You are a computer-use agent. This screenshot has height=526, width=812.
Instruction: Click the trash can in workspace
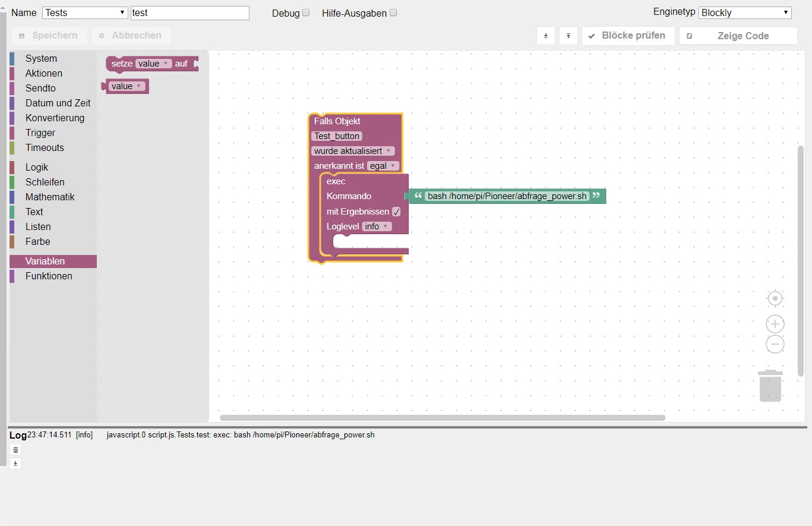(770, 386)
